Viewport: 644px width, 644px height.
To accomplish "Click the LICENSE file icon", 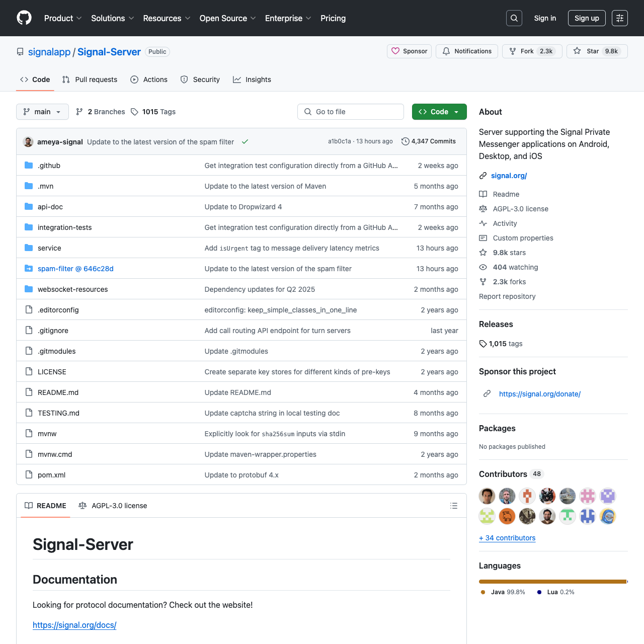I will tap(29, 372).
